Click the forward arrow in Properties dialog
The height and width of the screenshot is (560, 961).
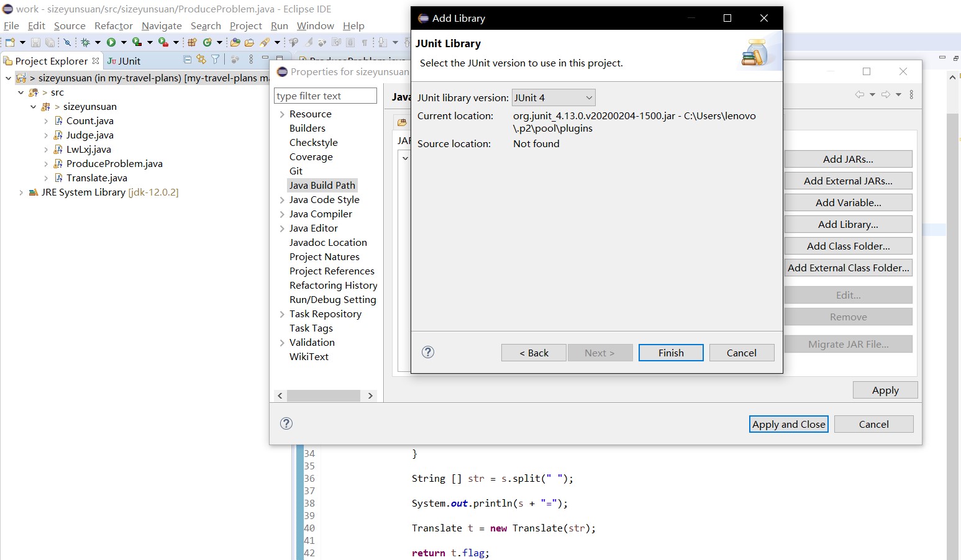pyautogui.click(x=886, y=94)
